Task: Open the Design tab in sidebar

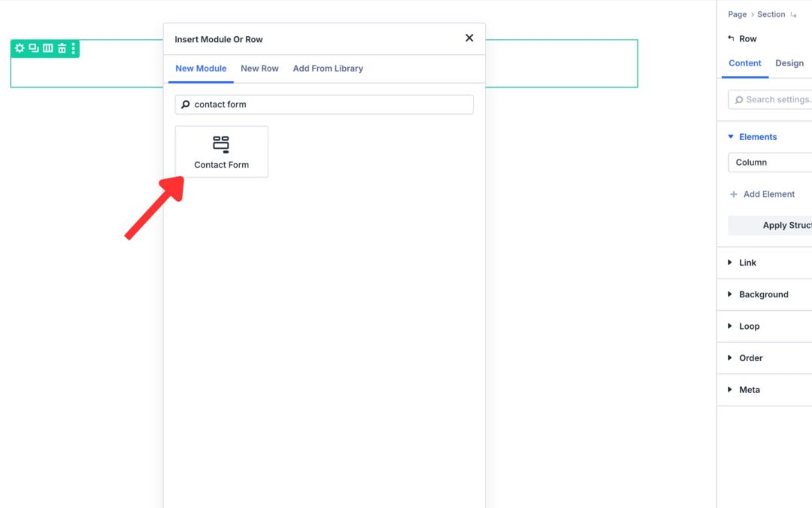Action: [789, 63]
